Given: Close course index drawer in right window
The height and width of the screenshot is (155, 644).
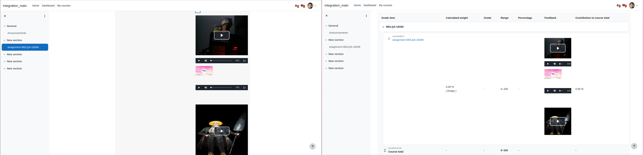Looking at the screenshot, I should [326, 16].
